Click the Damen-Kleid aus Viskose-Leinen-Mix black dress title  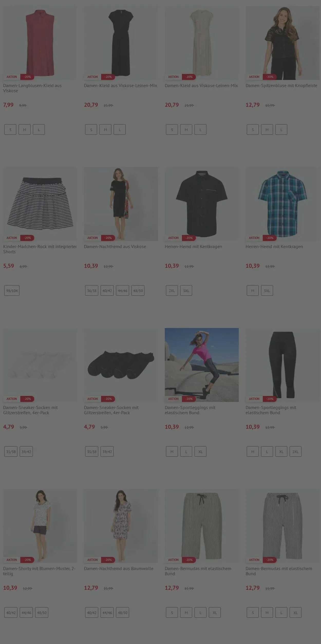(120, 85)
